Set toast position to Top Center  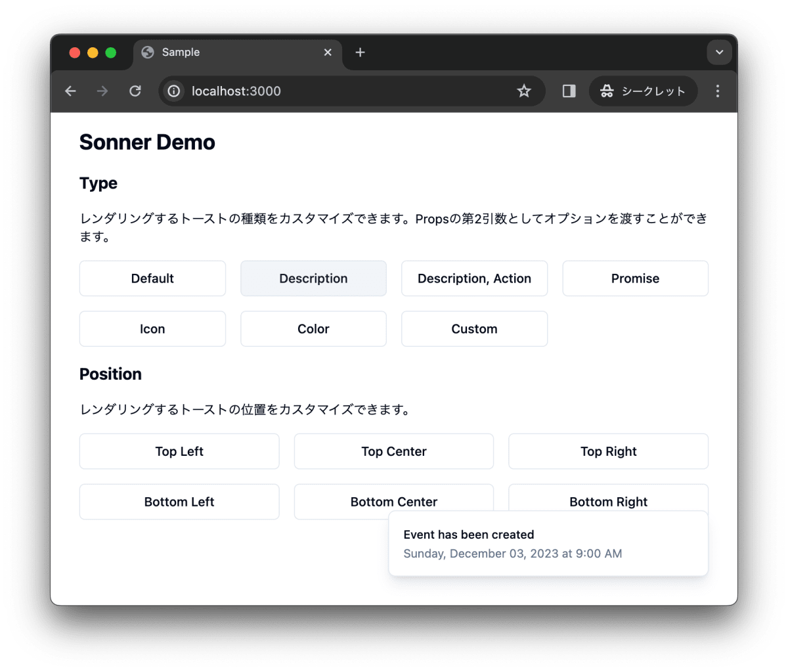point(394,451)
